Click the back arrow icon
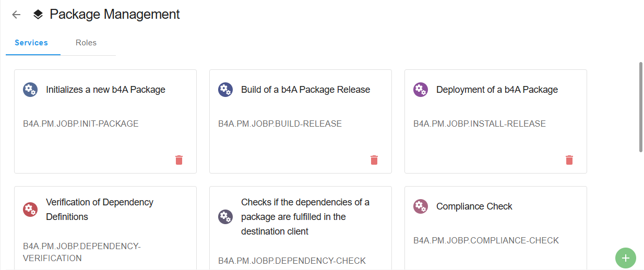This screenshot has height=270, width=644. (x=16, y=15)
